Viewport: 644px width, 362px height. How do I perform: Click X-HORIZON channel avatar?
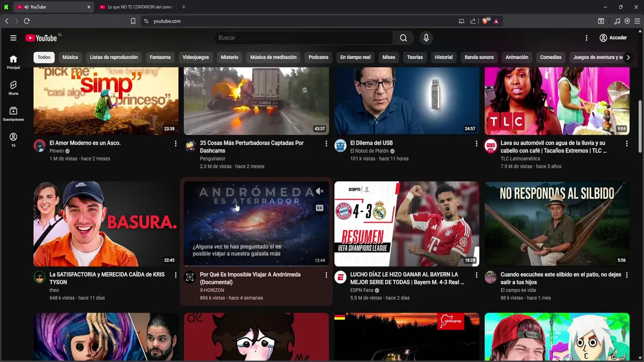click(x=190, y=278)
